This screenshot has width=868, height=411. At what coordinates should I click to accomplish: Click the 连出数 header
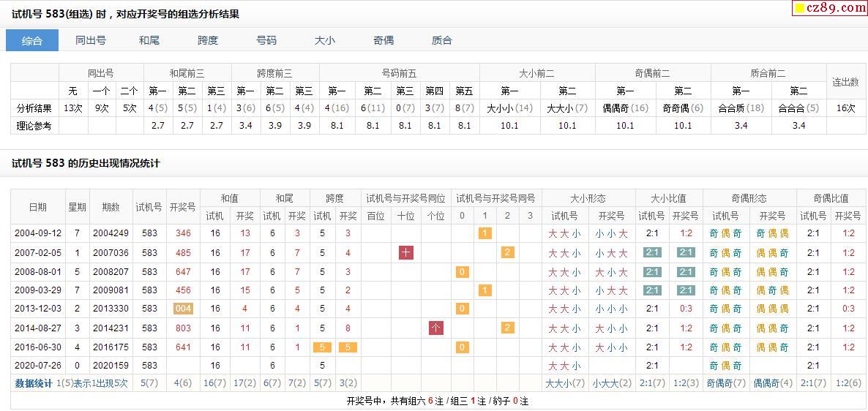(846, 82)
